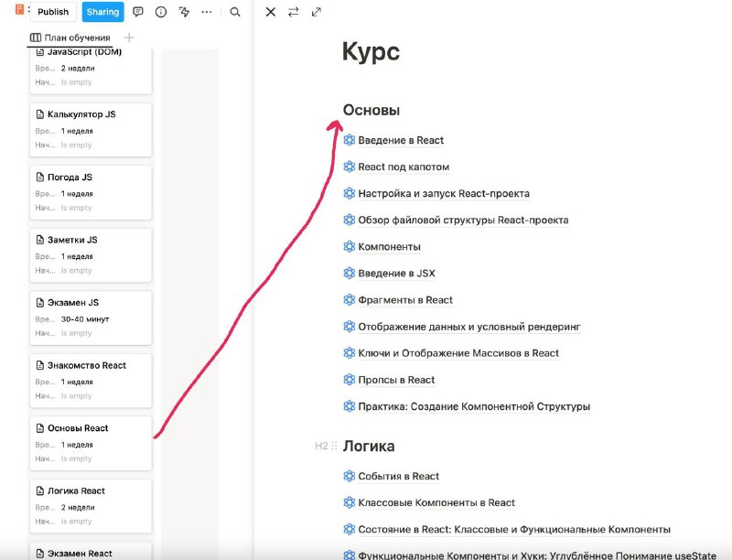This screenshot has width=732, height=560.
Task: Close the Курс side peek panel
Action: (270, 12)
